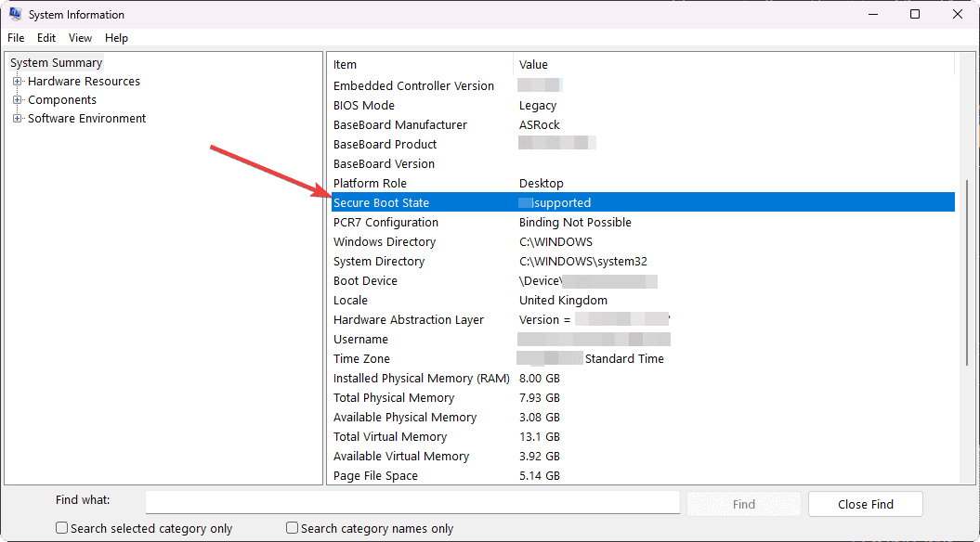Image resolution: width=980 pixels, height=542 pixels.
Task: Enable Search selected category only
Action: click(60, 527)
